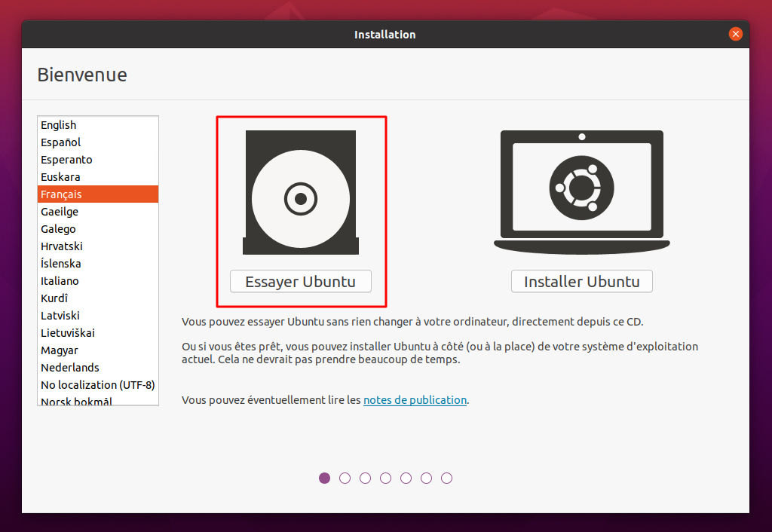
Task: Choose Esperanto language
Action: (98, 160)
